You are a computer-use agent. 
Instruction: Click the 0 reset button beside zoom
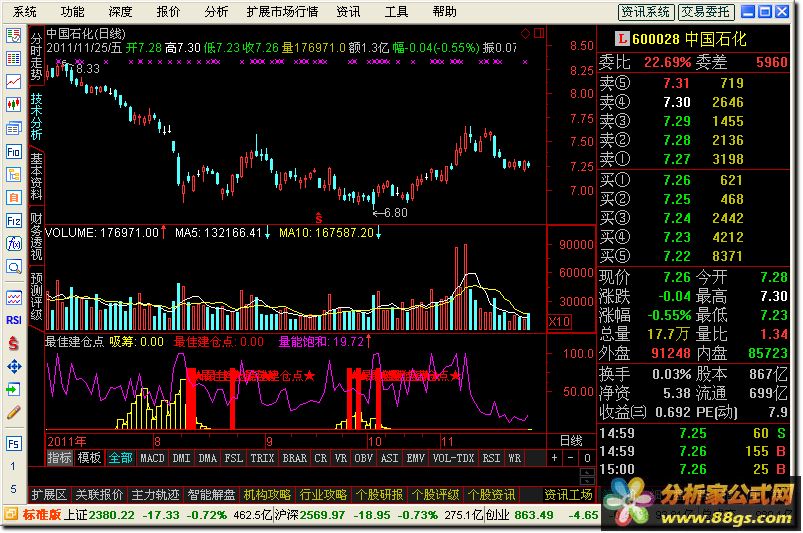[x=587, y=458]
